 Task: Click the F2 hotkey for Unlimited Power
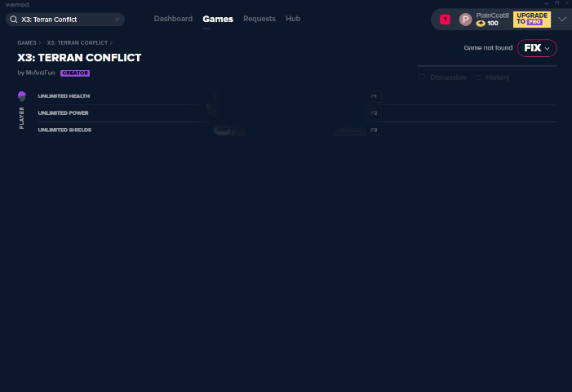click(x=374, y=113)
